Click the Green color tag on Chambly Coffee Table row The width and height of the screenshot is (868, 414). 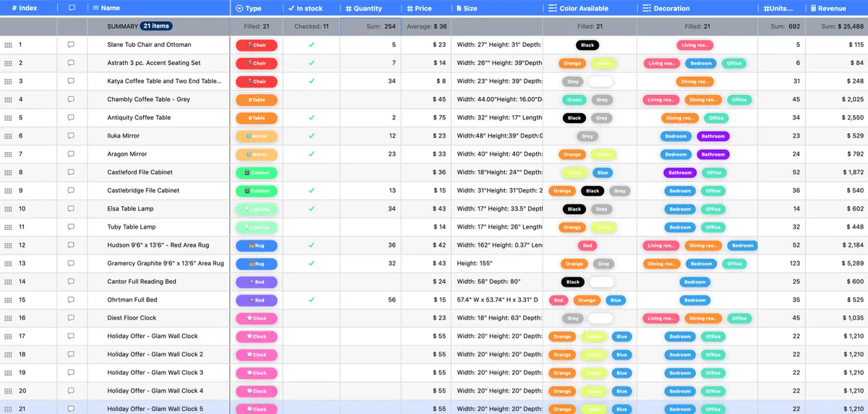pos(574,100)
